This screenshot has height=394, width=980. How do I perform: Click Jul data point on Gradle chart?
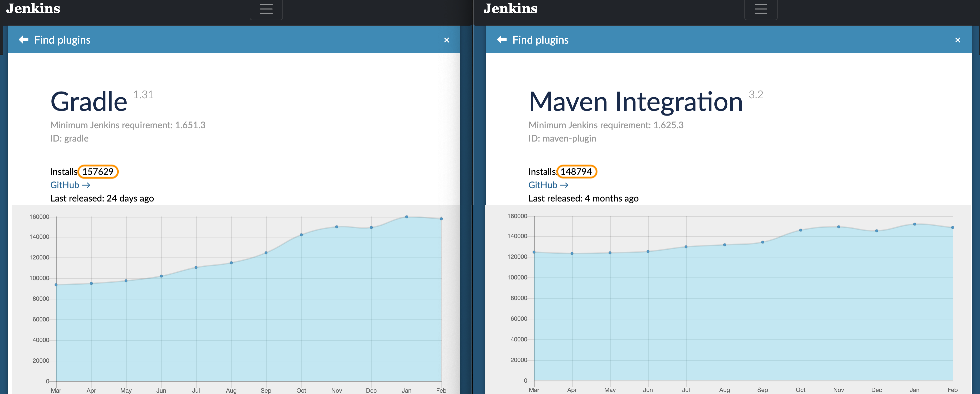pos(196,267)
